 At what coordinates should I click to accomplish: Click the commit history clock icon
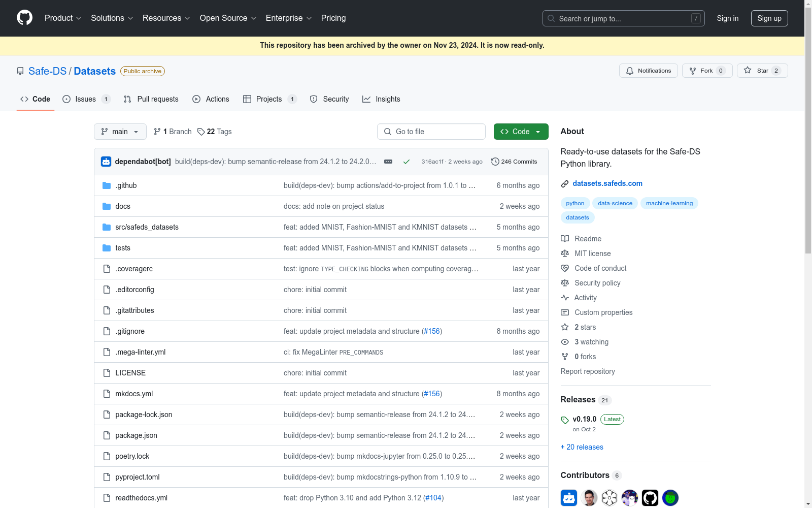tap(495, 162)
